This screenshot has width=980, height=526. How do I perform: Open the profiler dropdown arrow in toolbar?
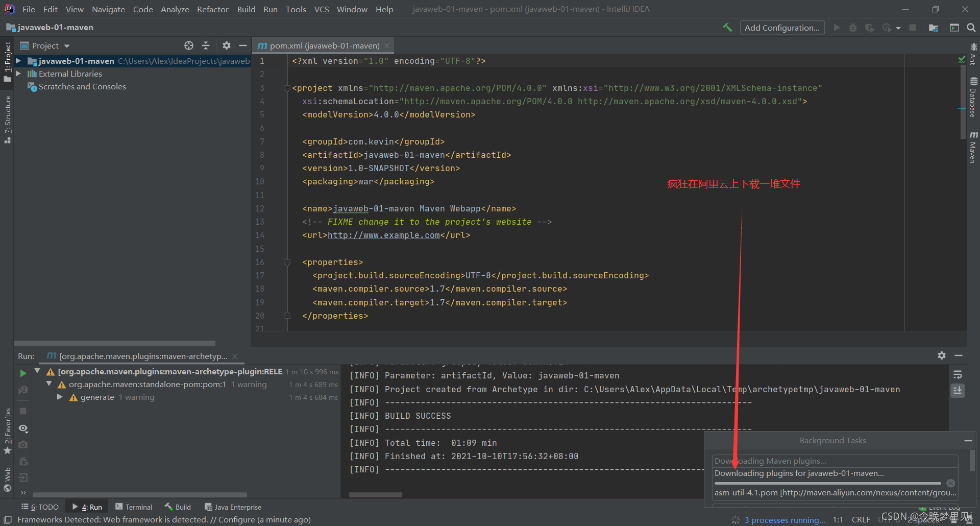click(x=898, y=28)
